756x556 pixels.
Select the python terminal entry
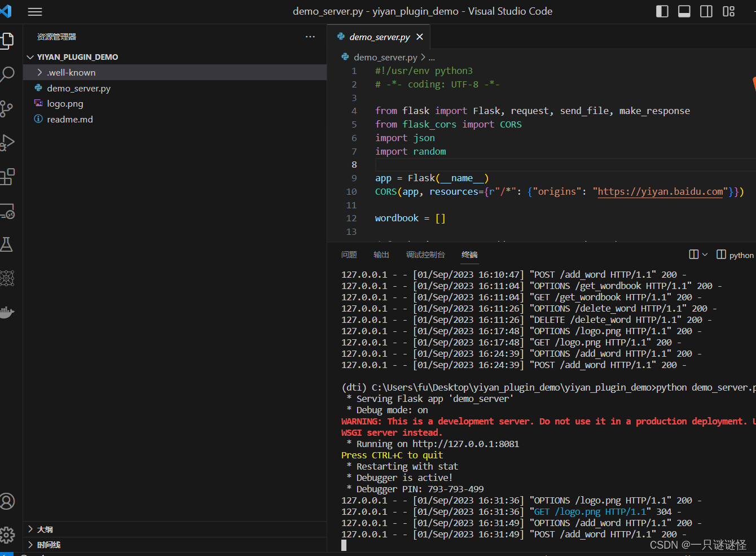pyautogui.click(x=735, y=255)
